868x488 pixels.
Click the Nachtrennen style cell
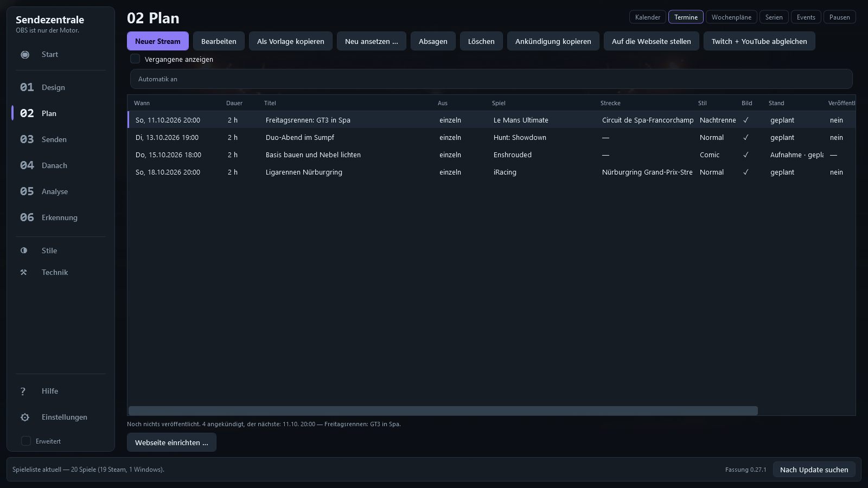click(x=718, y=120)
